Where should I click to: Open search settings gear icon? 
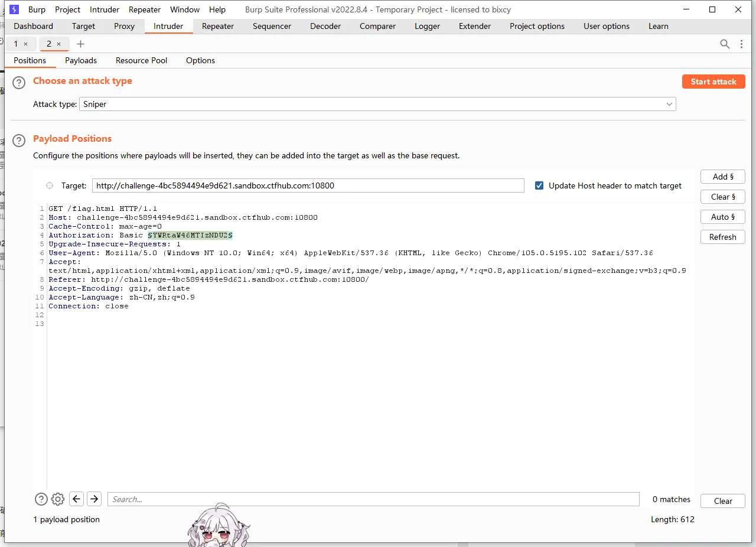[57, 499]
